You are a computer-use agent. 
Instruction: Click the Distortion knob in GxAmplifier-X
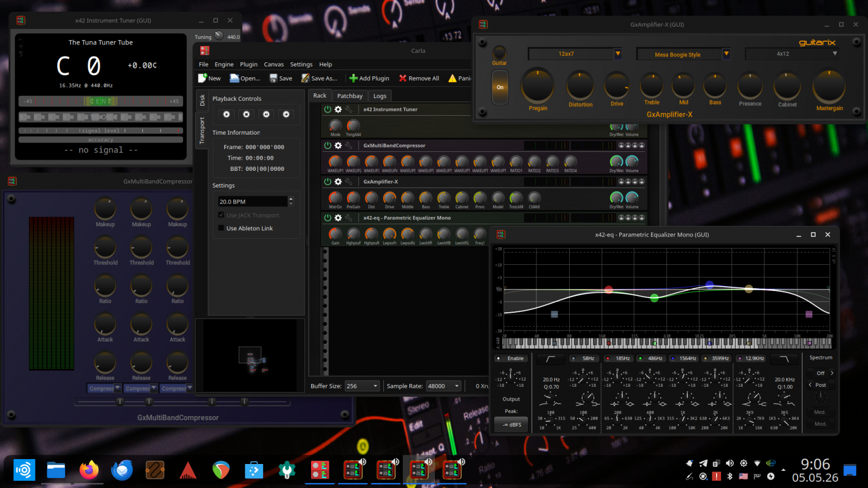pos(580,86)
